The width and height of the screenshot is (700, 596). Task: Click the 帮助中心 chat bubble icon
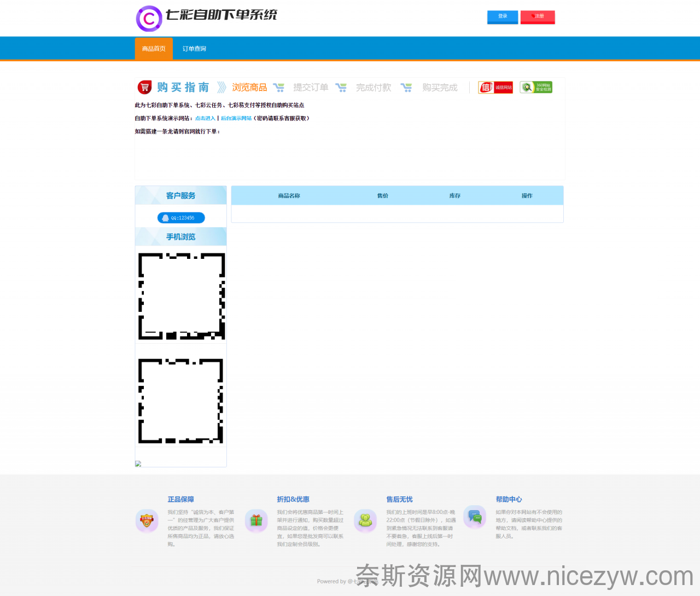[475, 517]
